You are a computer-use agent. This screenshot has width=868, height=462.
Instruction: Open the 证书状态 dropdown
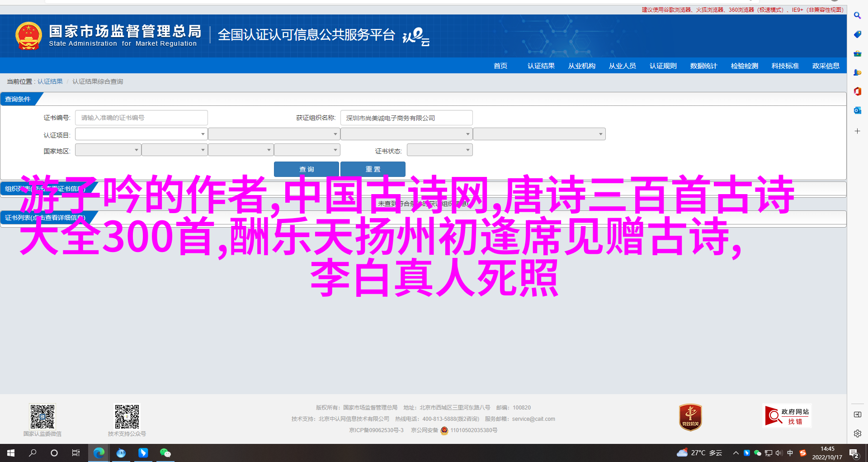[x=440, y=150]
